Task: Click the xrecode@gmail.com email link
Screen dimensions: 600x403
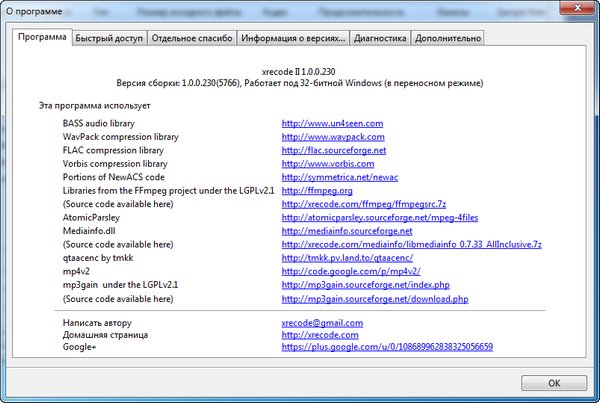Action: [x=322, y=323]
